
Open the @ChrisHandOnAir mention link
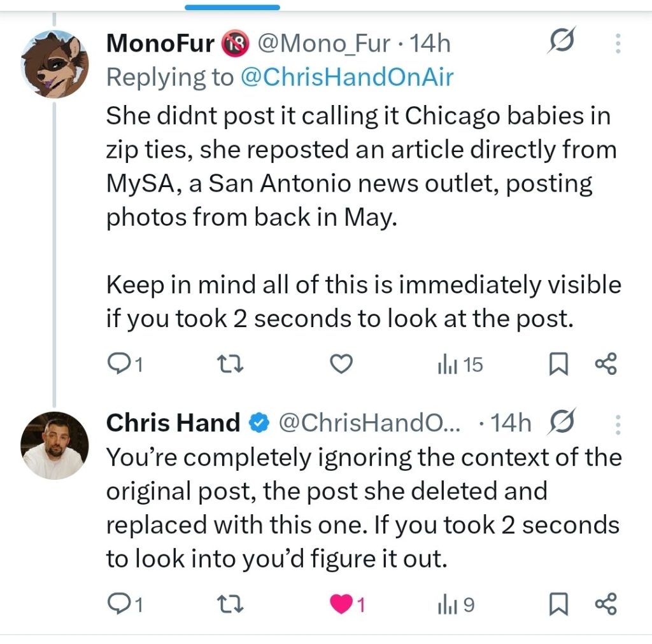347,77
